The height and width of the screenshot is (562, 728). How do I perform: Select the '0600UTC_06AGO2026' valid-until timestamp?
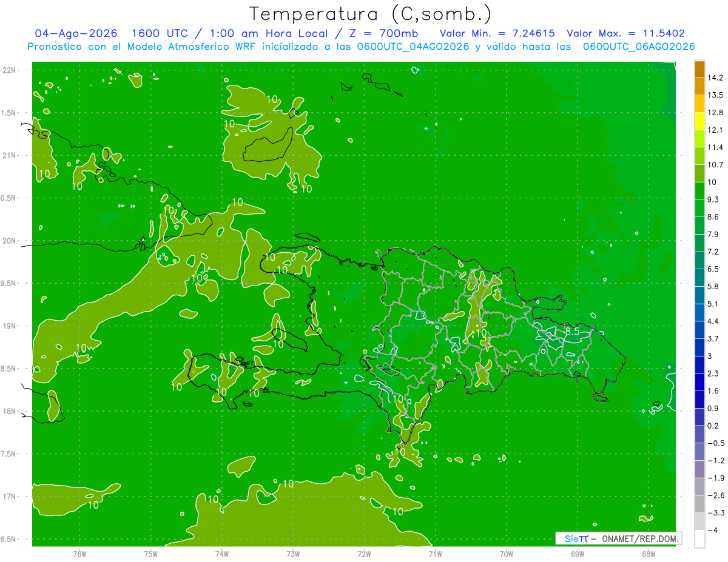pos(639,47)
